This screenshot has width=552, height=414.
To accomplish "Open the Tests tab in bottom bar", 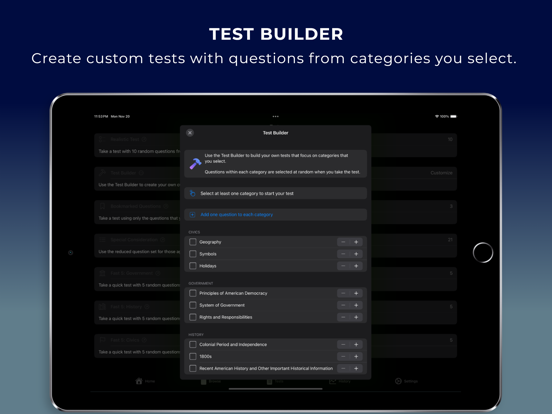I will [276, 381].
